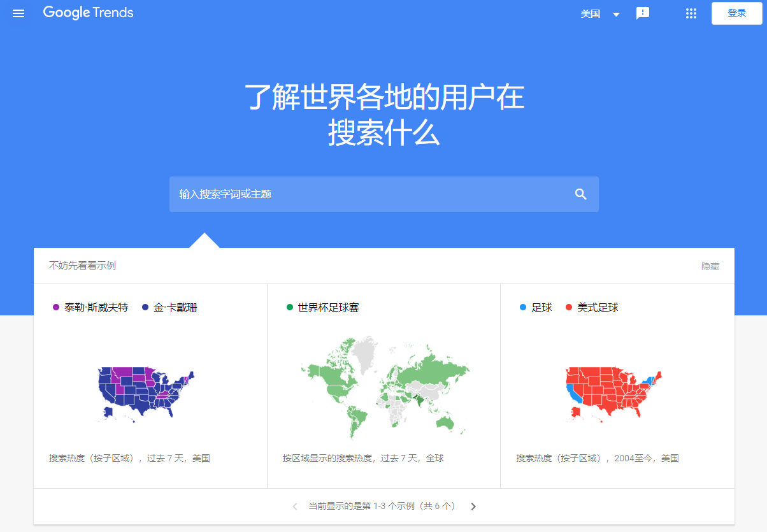Image resolution: width=767 pixels, height=532 pixels.
Task: Open the Google apps grid icon
Action: 691,13
